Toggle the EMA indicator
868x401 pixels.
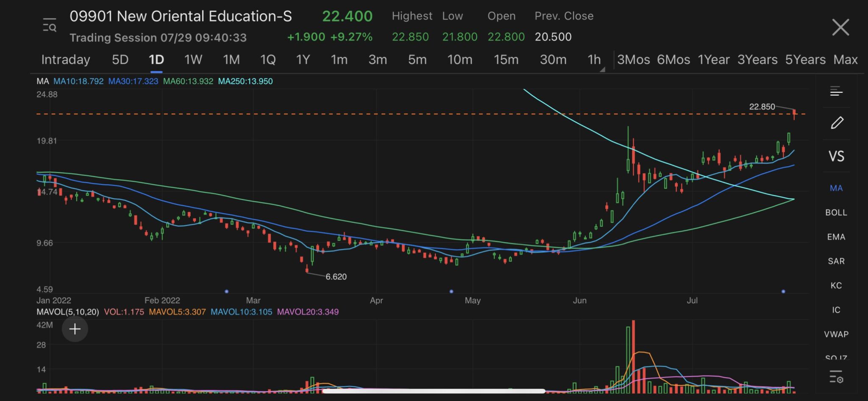point(836,237)
